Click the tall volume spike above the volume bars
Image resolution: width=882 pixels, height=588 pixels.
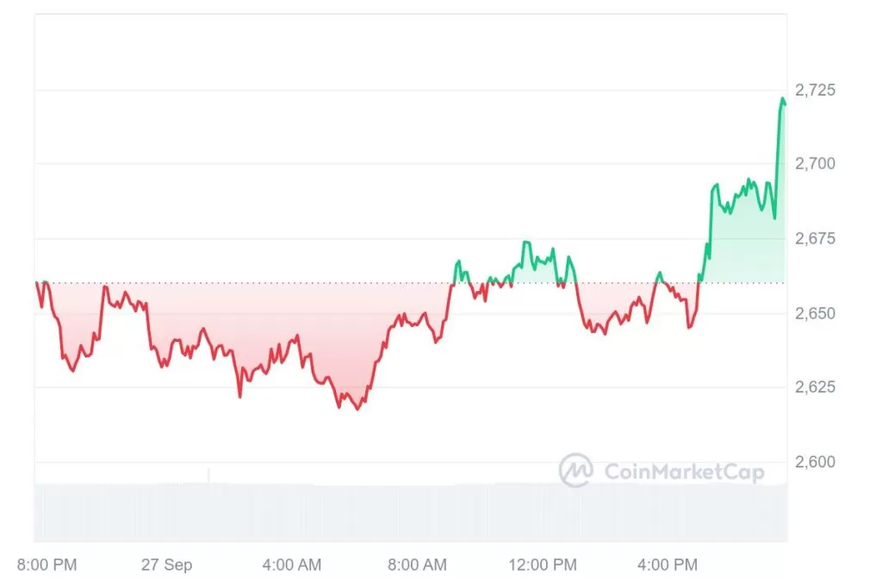point(208,474)
